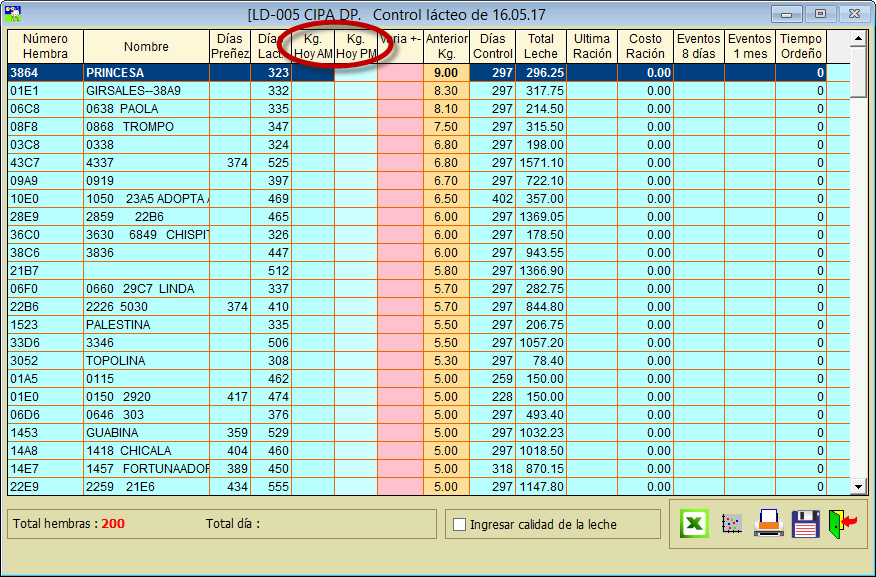
Task: Print the report using printer icon
Action: tap(768, 524)
